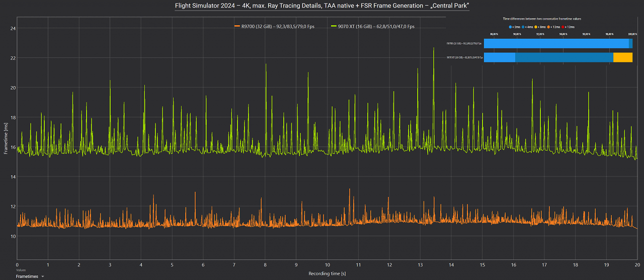The width and height of the screenshot is (644, 280).
Task: Click the 9070 XT row label in the bar chart
Action: [x=464, y=57]
